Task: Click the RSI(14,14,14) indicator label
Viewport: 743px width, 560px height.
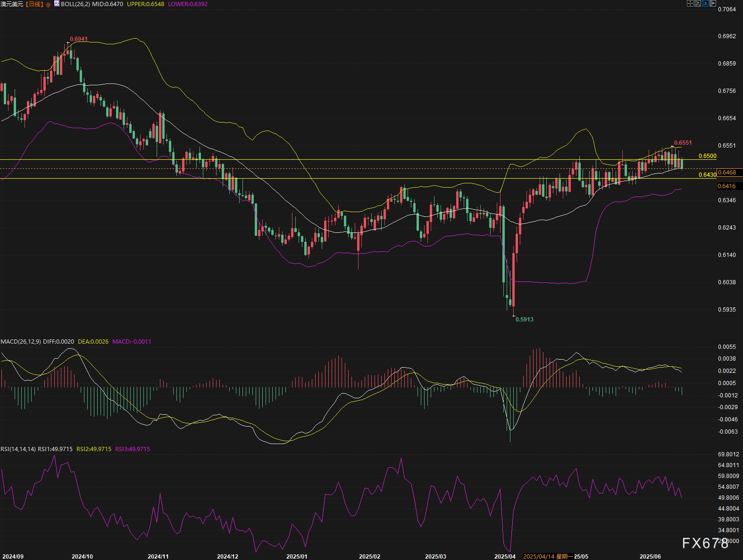Action: tap(18, 449)
